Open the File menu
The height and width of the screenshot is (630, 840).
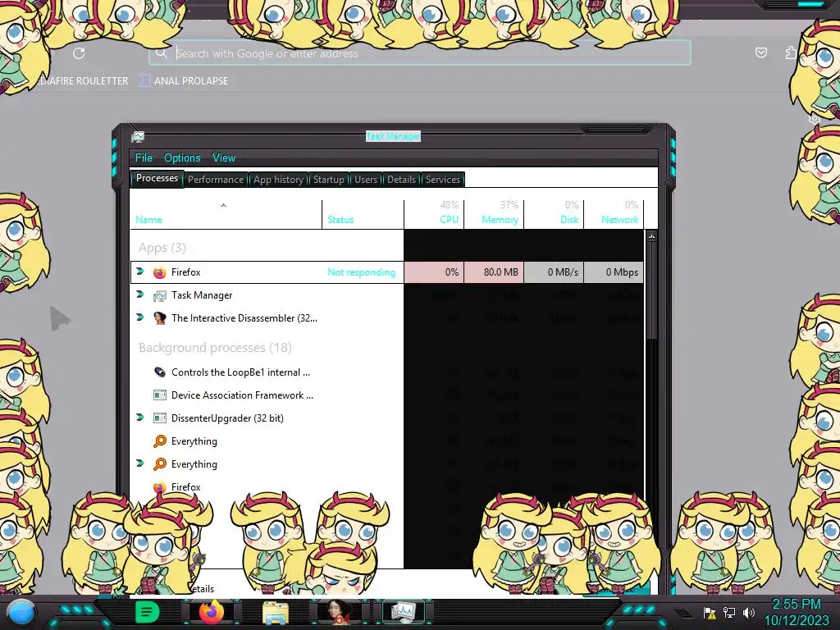click(144, 157)
